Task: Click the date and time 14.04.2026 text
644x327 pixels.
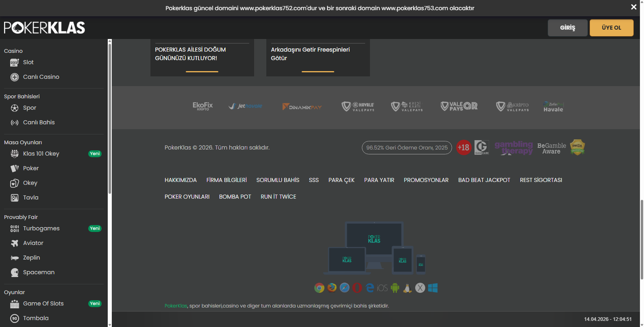Action: (608, 319)
